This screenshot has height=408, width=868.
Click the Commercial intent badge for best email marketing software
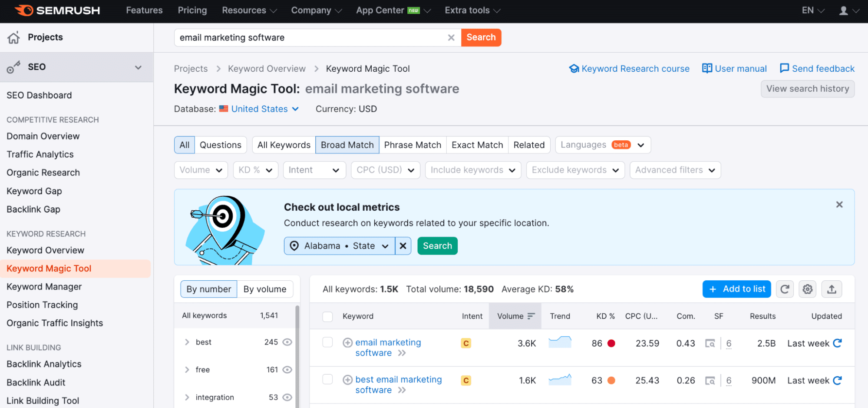pyautogui.click(x=466, y=381)
